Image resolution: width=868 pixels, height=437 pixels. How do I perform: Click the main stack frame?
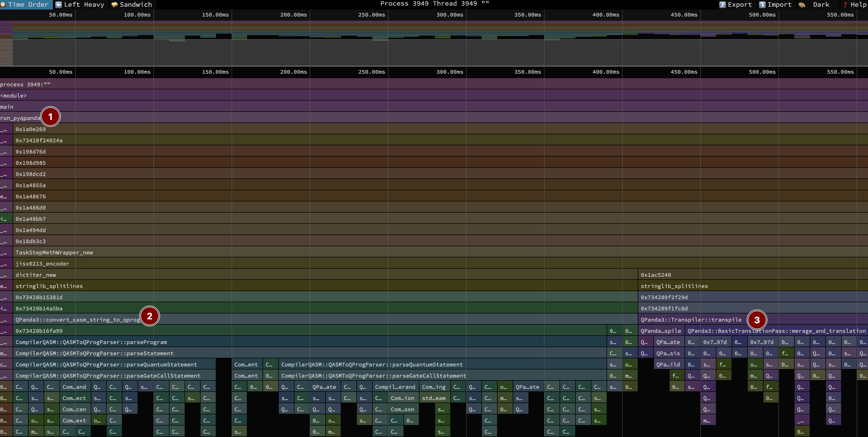(x=7, y=107)
